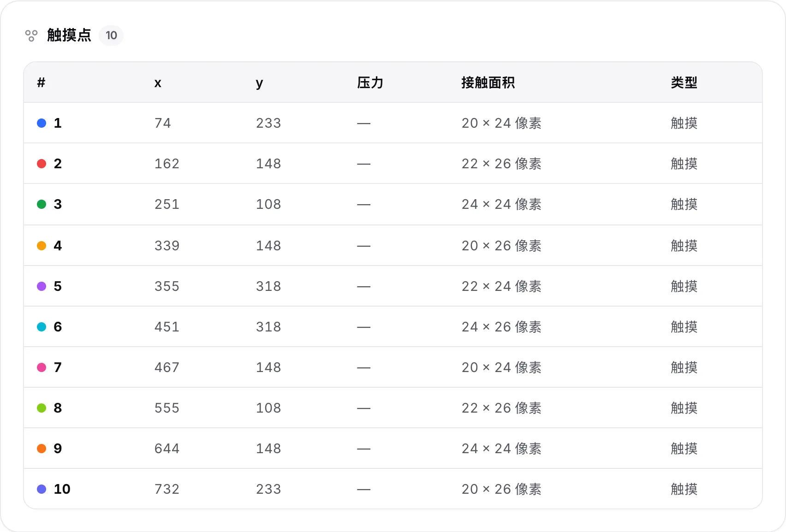The image size is (786, 532).
Task: Select row number 1 label
Action: tap(58, 123)
